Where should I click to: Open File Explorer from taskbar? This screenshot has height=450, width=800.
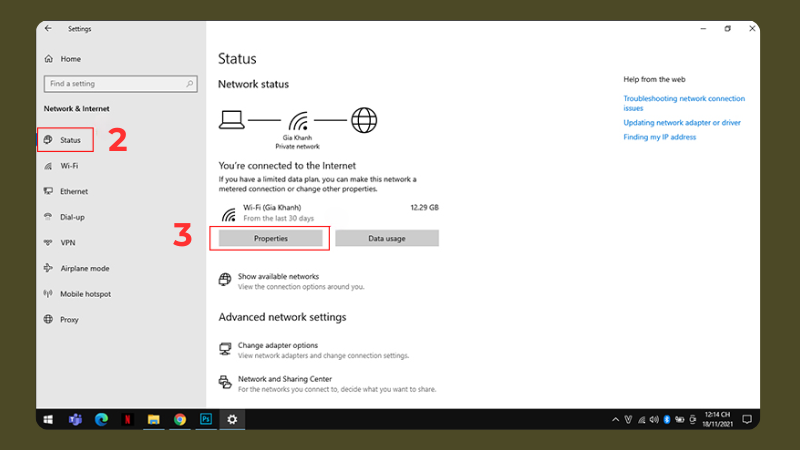pyautogui.click(x=154, y=419)
